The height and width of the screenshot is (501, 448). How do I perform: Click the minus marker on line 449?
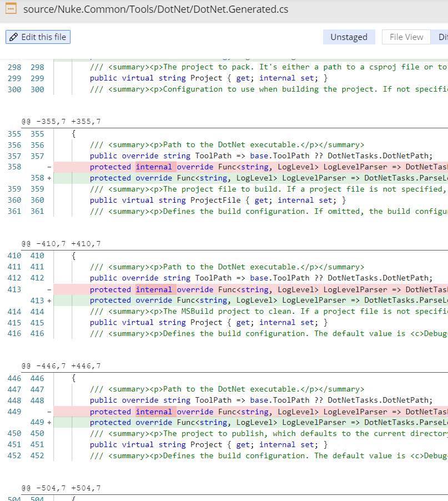coord(49,412)
